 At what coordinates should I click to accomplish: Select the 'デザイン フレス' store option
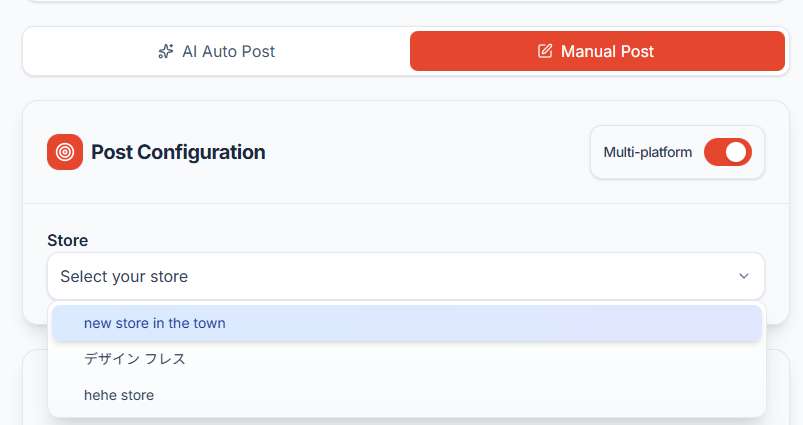pyautogui.click(x=135, y=359)
